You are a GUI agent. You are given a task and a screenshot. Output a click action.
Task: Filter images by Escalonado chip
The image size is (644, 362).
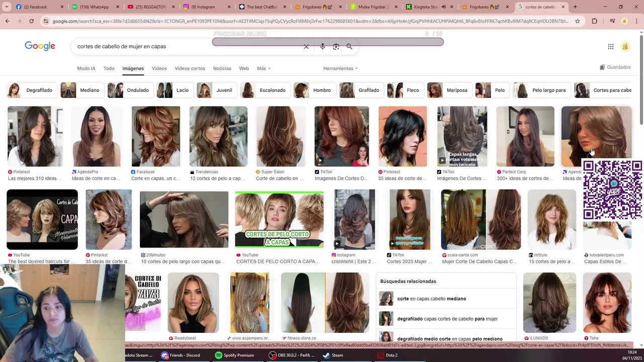(265, 90)
